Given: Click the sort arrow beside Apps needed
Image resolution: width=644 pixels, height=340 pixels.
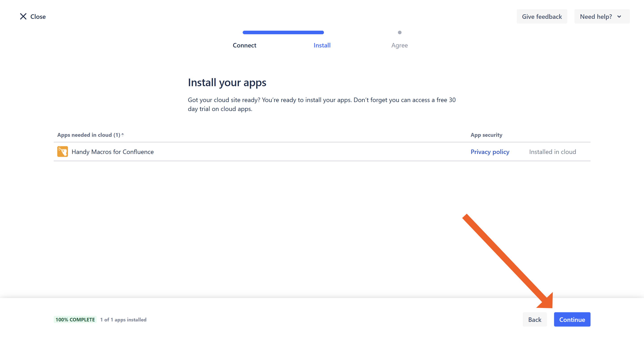Looking at the screenshot, I should click(x=123, y=135).
